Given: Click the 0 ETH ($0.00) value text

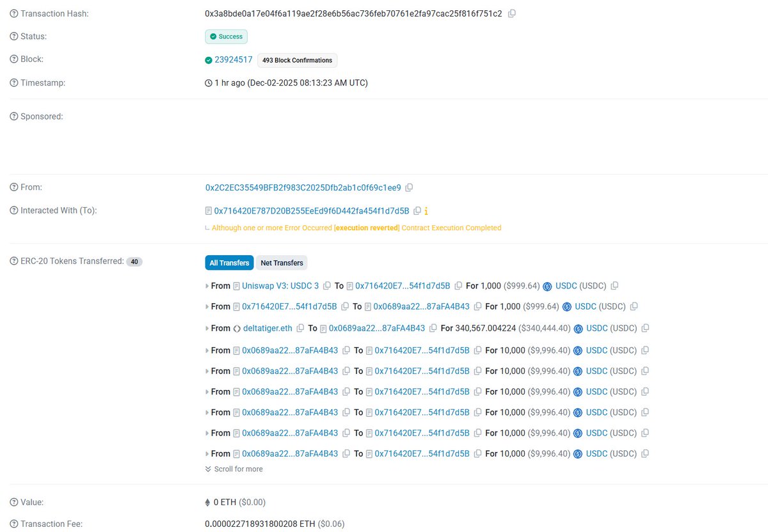Looking at the screenshot, I should [x=239, y=502].
